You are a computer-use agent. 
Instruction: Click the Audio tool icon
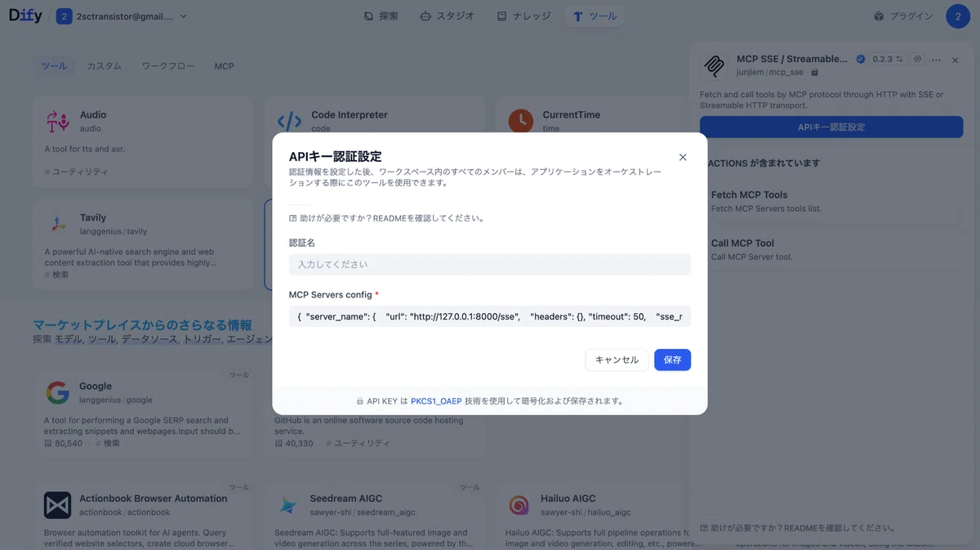coord(58,122)
